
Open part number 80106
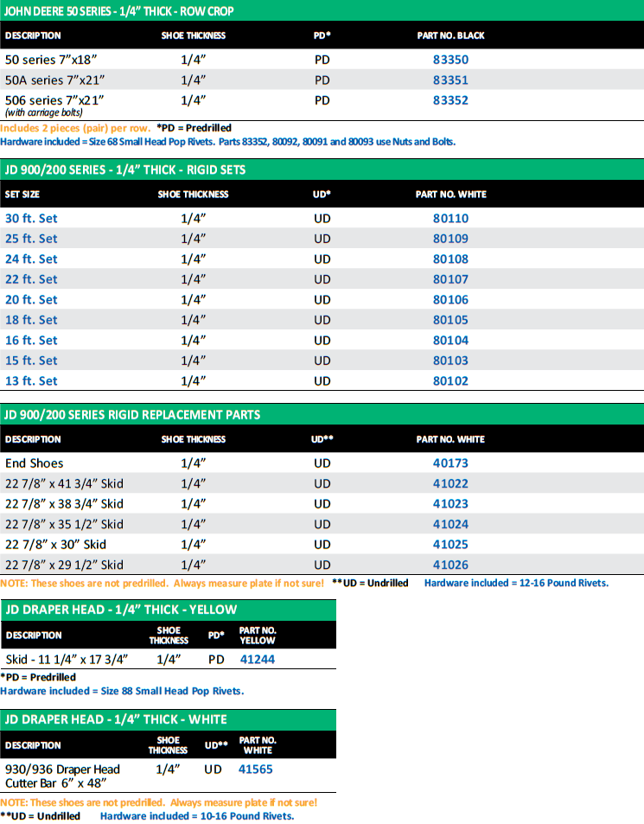pyautogui.click(x=450, y=299)
